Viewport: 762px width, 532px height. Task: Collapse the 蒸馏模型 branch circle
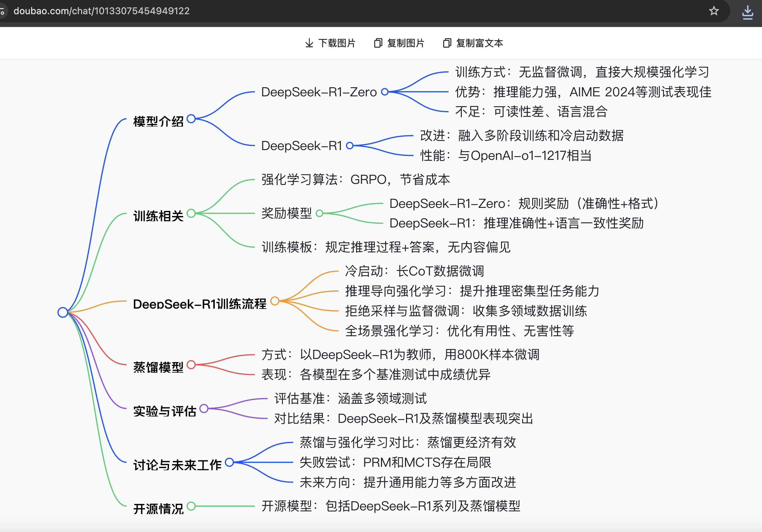tap(191, 365)
